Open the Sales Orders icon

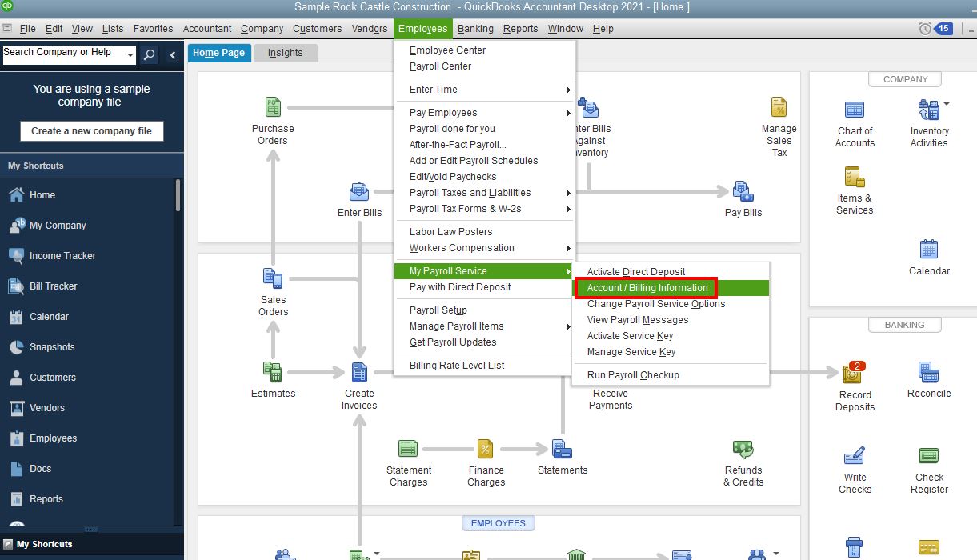point(273,278)
